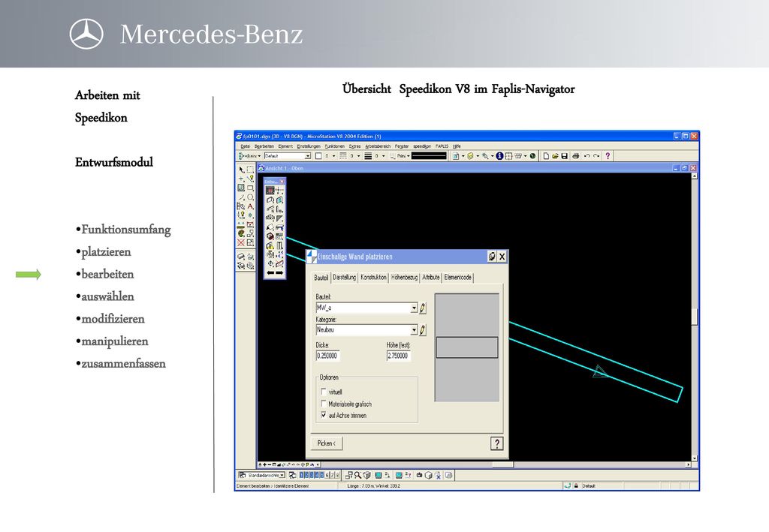Click the left arrow in Entwurf toolbox
Viewport: 769px width, 532px height.
pos(270,272)
